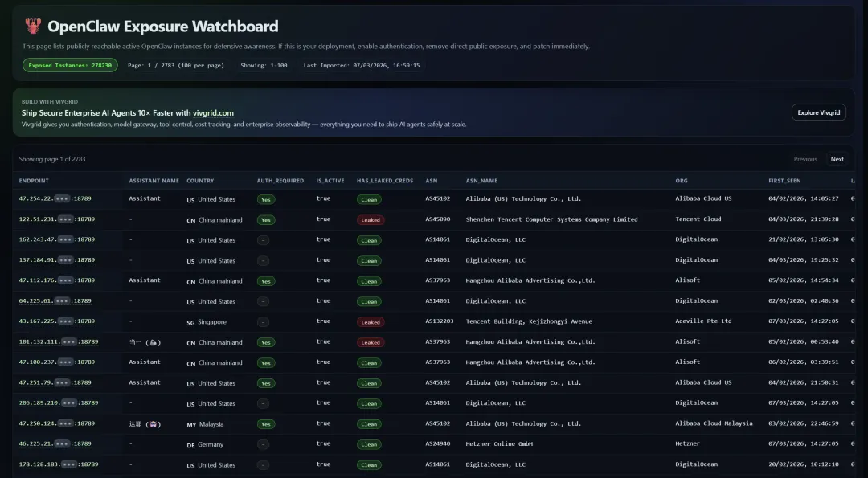
Task: Click Alibaba Cloud Malaysia org cell
Action: [714, 423]
